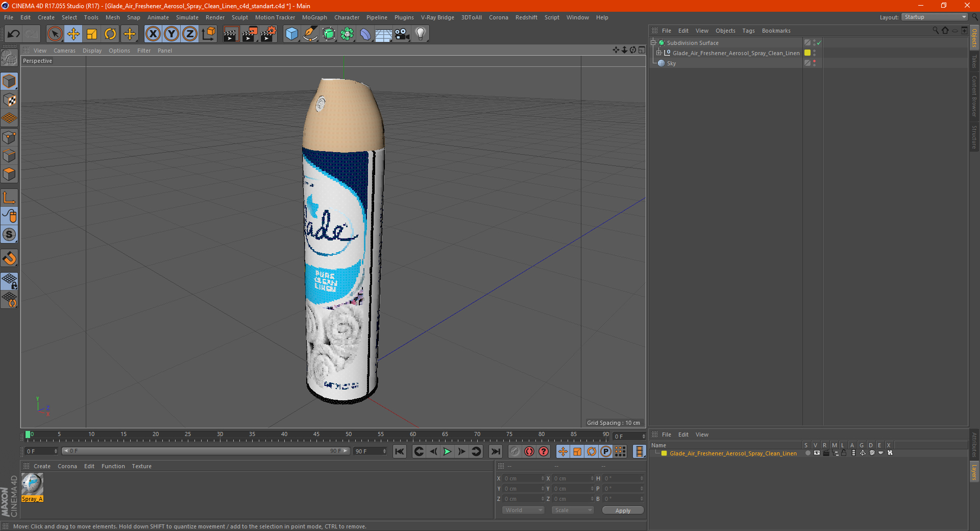Open the Simulate menu
The width and height of the screenshot is (980, 531).
(187, 17)
